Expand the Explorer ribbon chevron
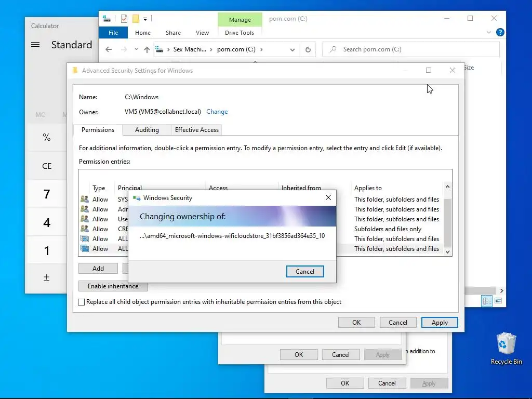This screenshot has width=532, height=399. coord(488,32)
